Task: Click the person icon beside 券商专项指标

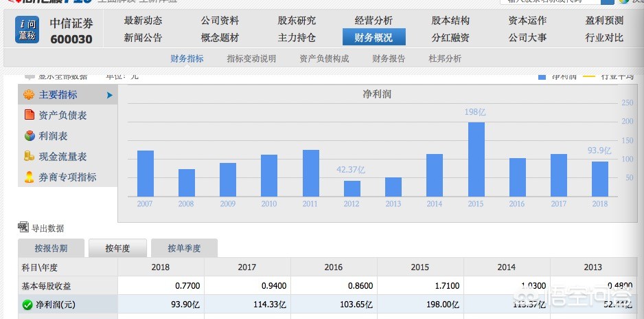Action: tap(29, 177)
